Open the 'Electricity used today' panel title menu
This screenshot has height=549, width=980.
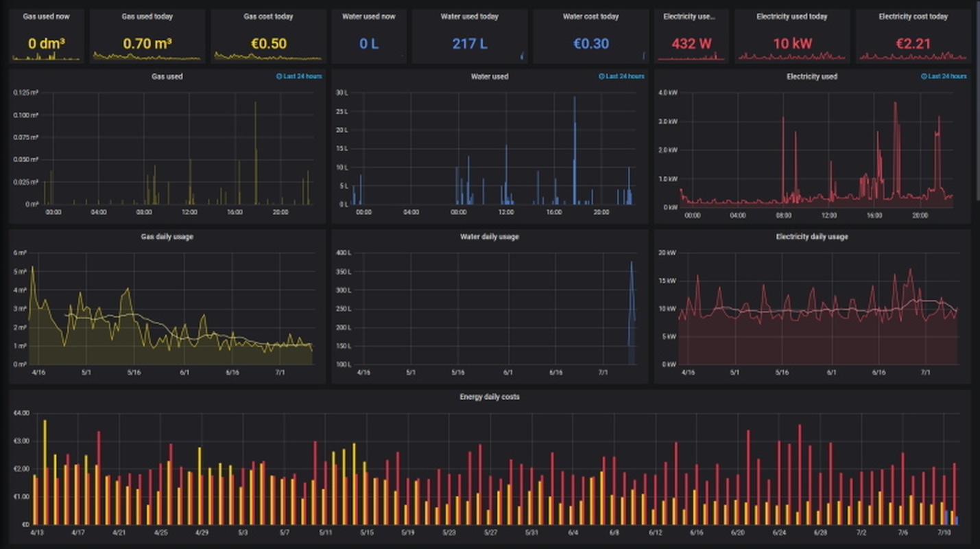792,16
